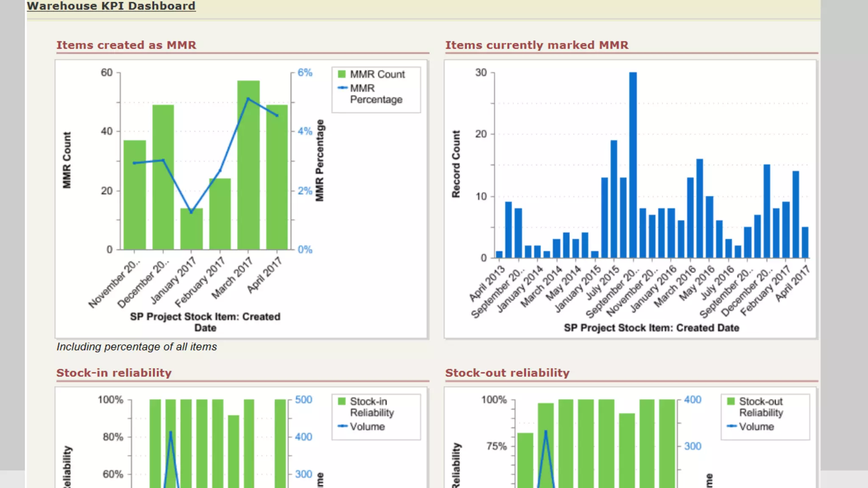868x488 pixels.
Task: Open the Warehouse KPI Dashboard title link
Action: coord(111,6)
